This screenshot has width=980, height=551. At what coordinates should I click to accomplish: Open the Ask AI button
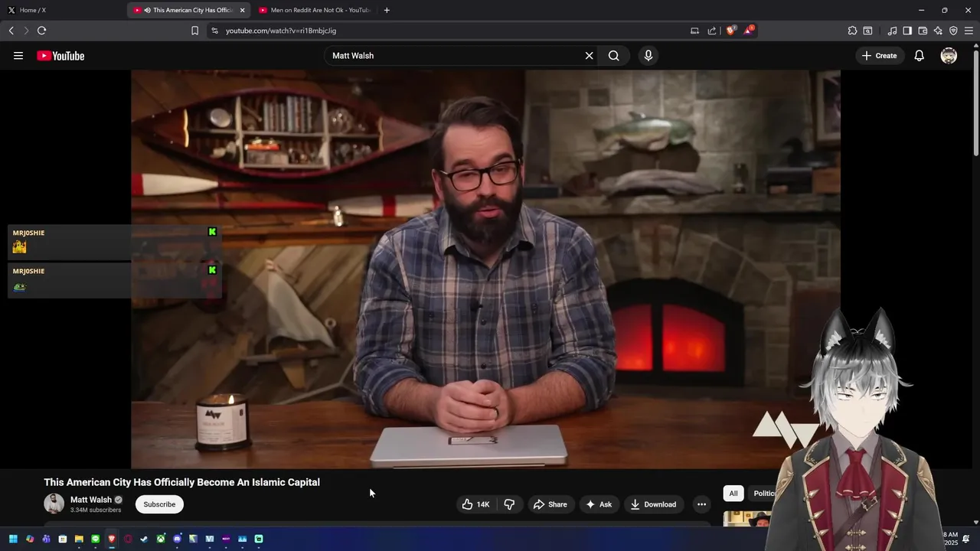coord(599,504)
